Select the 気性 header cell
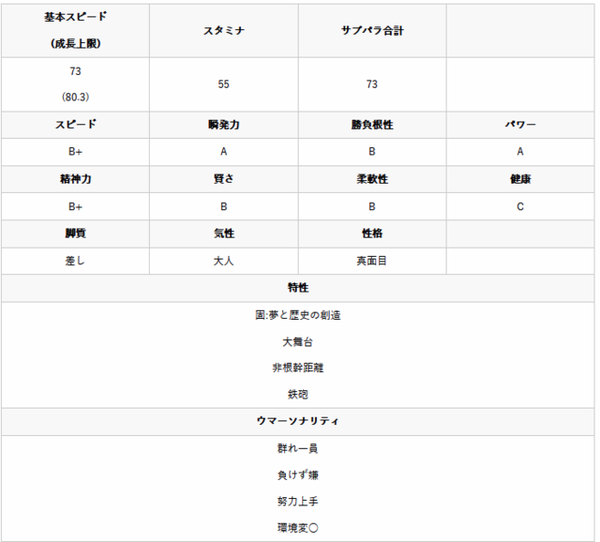This screenshot has width=600, height=542. (224, 233)
